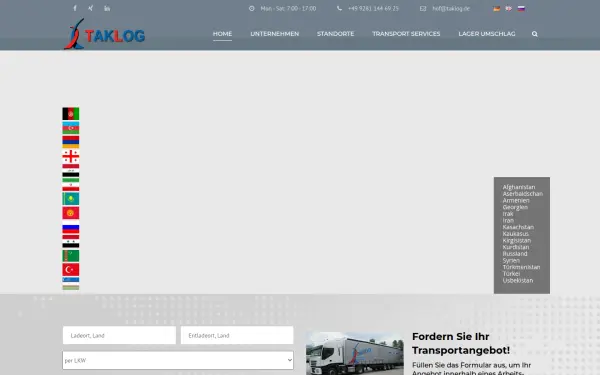Open the Xing social icon
600x375 pixels.
(x=90, y=8)
